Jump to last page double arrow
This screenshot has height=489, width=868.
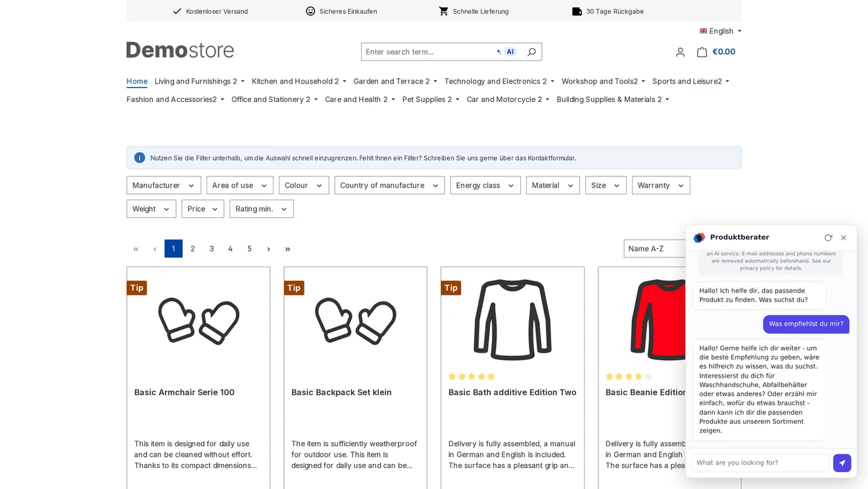click(x=287, y=249)
